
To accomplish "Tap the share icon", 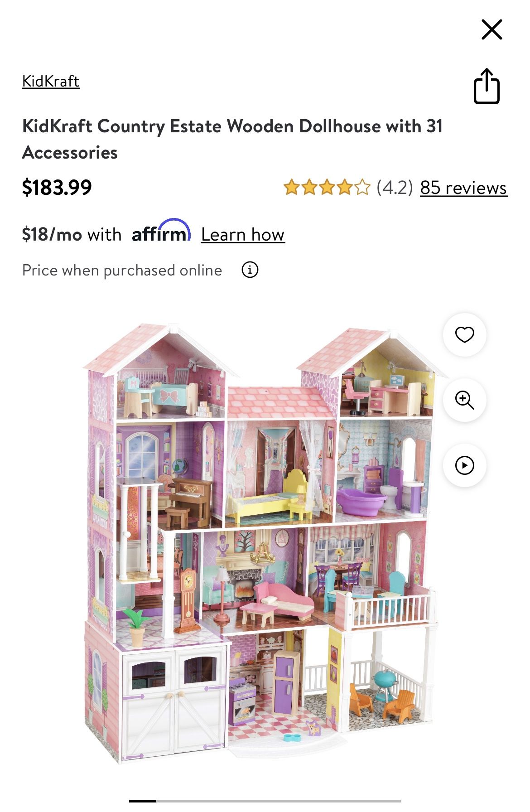I will coord(487,86).
